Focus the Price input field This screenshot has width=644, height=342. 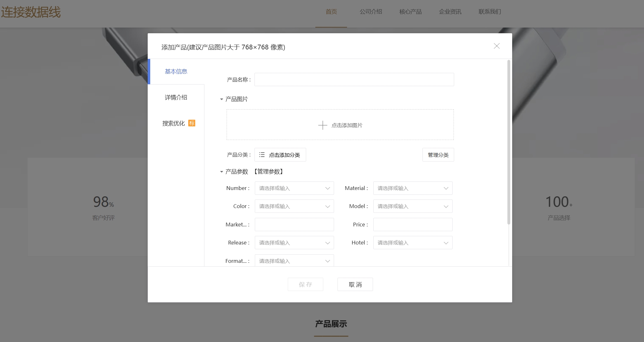(413, 225)
